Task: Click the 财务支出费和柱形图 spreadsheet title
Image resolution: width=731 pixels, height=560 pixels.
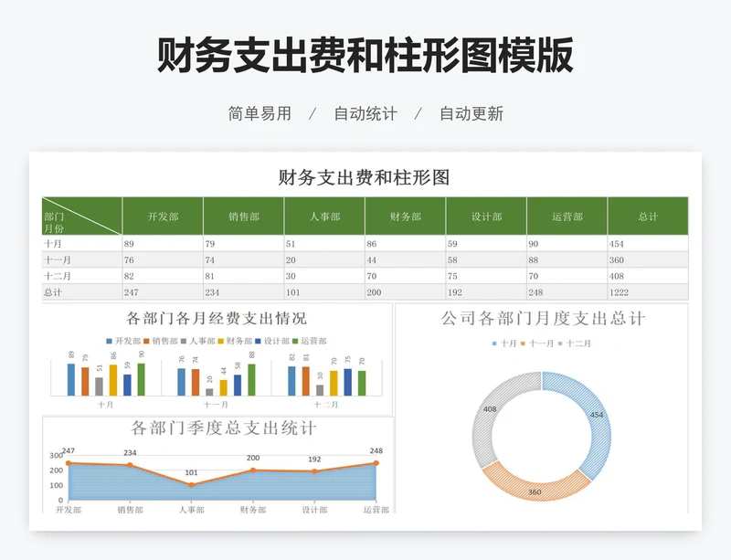Action: click(x=364, y=177)
